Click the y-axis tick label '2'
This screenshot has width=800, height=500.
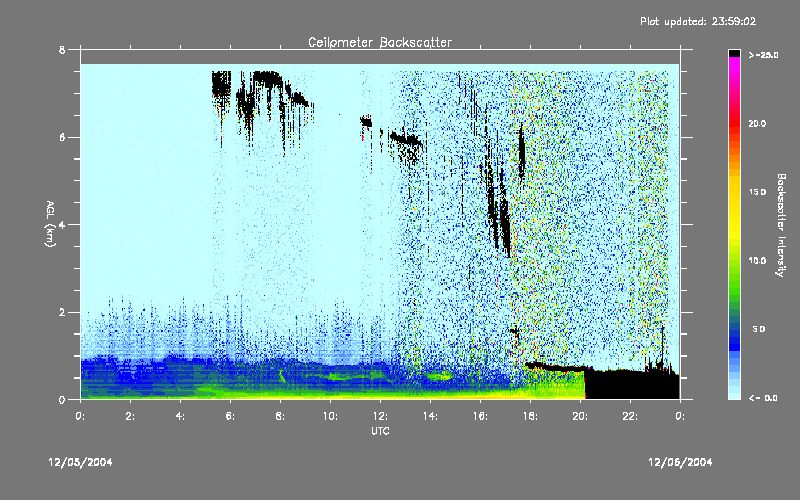[x=62, y=312]
